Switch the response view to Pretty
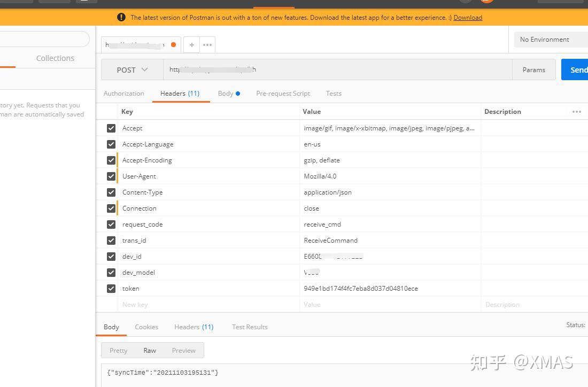Screen dimensions: 588x387 pos(118,350)
